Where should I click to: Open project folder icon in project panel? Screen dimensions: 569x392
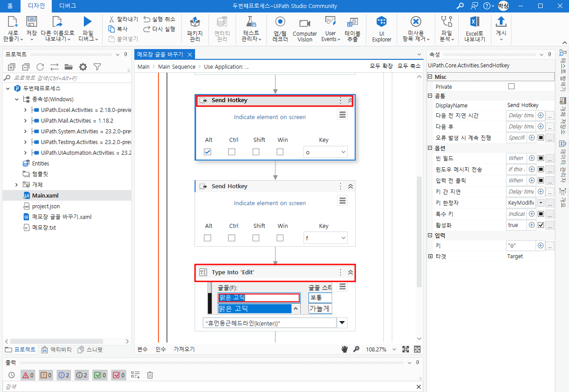coord(68,67)
